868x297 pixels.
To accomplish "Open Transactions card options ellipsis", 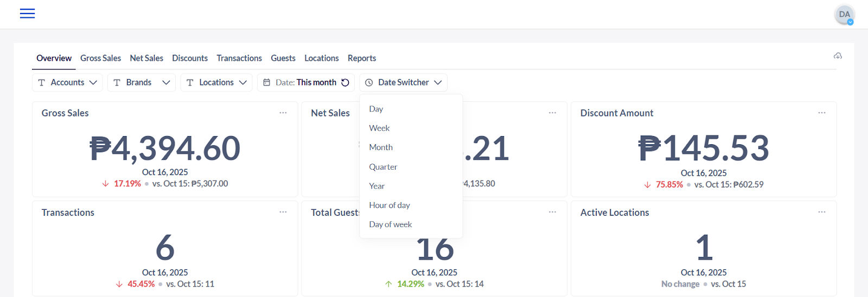I will 283,212.
